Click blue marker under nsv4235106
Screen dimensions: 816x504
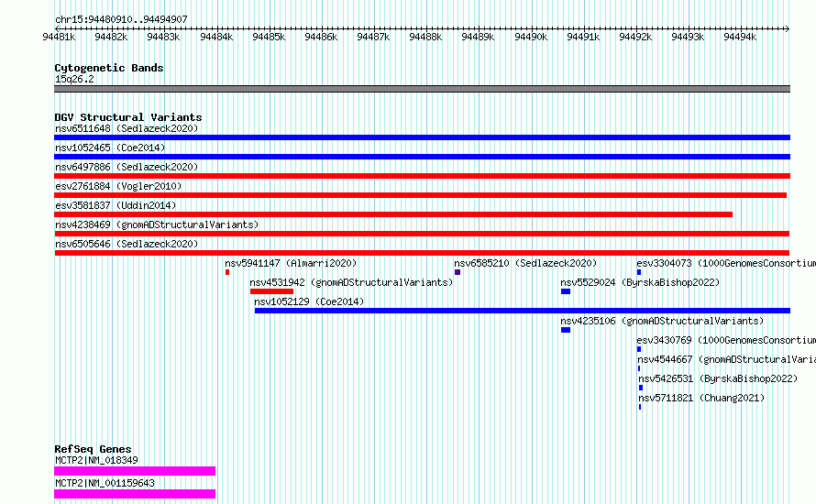point(566,330)
